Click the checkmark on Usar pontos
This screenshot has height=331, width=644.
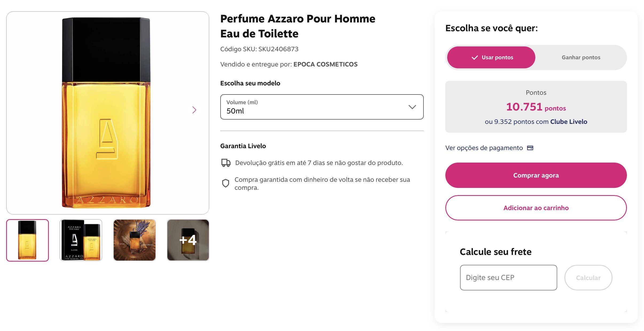[x=475, y=58]
